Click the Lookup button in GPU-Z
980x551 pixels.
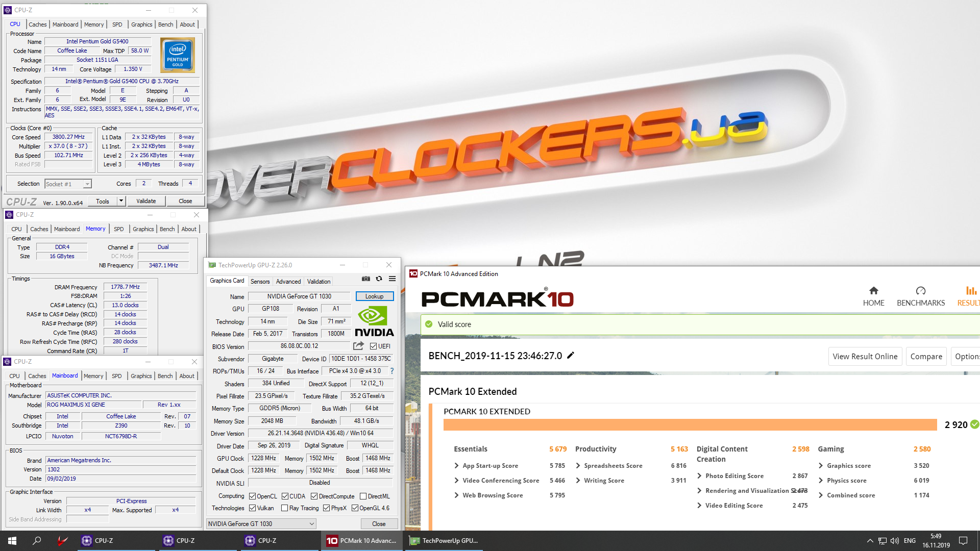tap(374, 296)
